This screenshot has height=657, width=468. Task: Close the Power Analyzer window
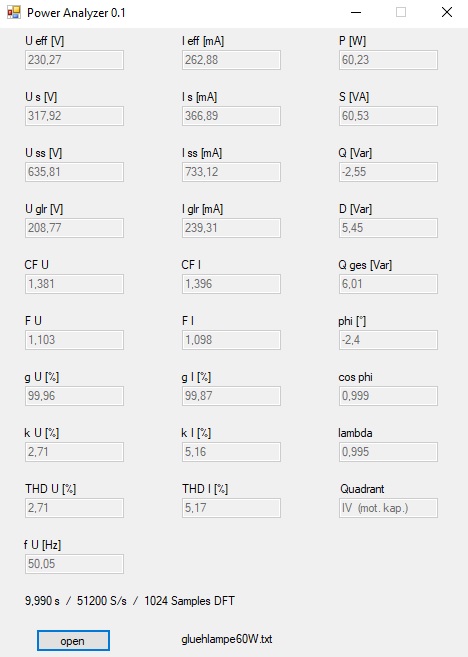point(447,13)
